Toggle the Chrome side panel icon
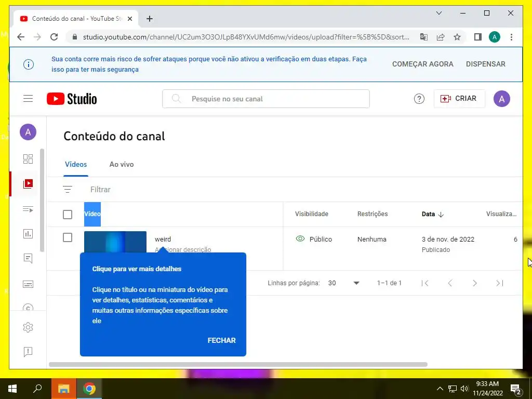The height and width of the screenshot is (399, 532). click(x=478, y=37)
